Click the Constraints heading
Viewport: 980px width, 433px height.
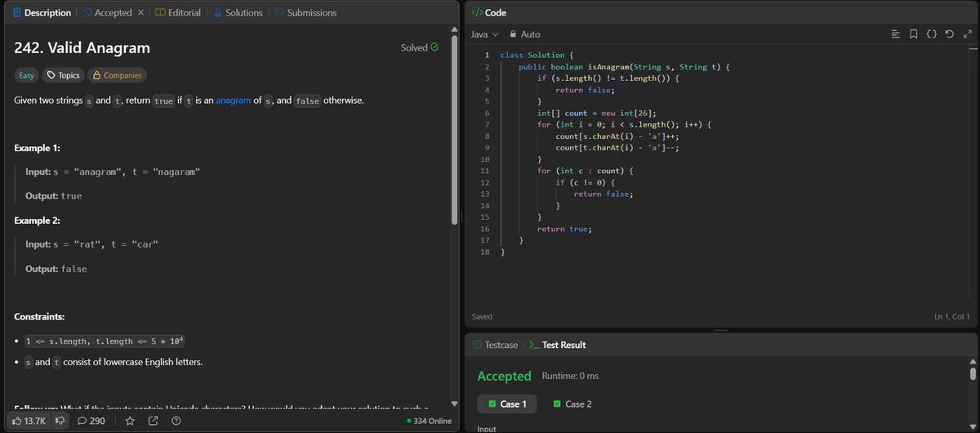(40, 316)
